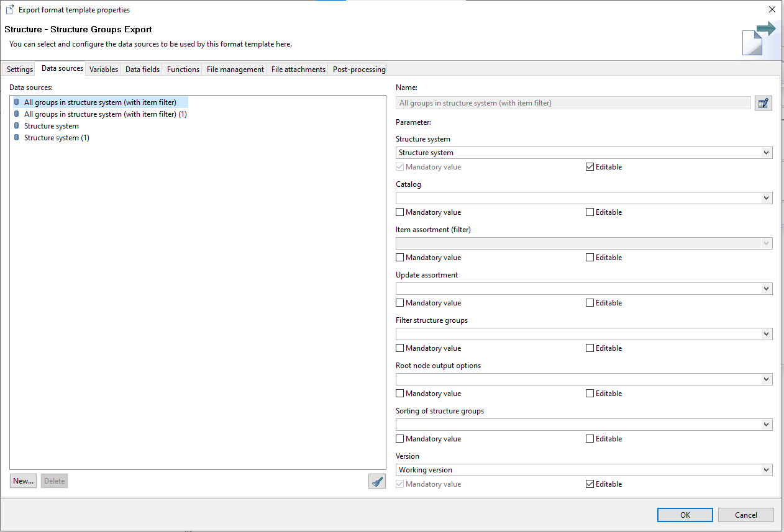784x532 pixels.
Task: Switch to the File management tab
Action: (235, 70)
